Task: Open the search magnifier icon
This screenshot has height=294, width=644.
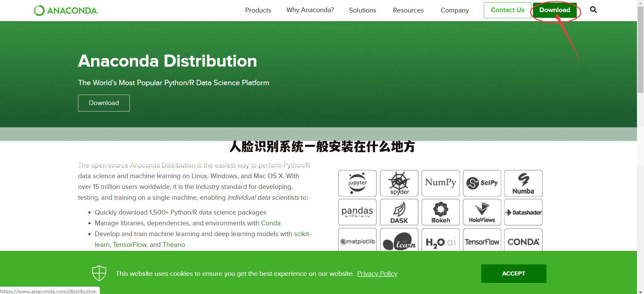Action: click(593, 10)
